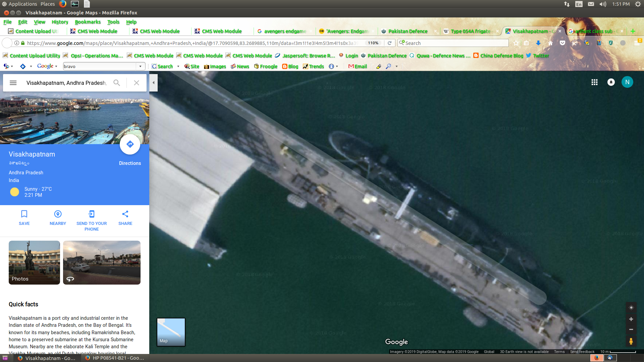Click the Send to your phone icon
The height and width of the screenshot is (362, 644).
click(x=92, y=214)
